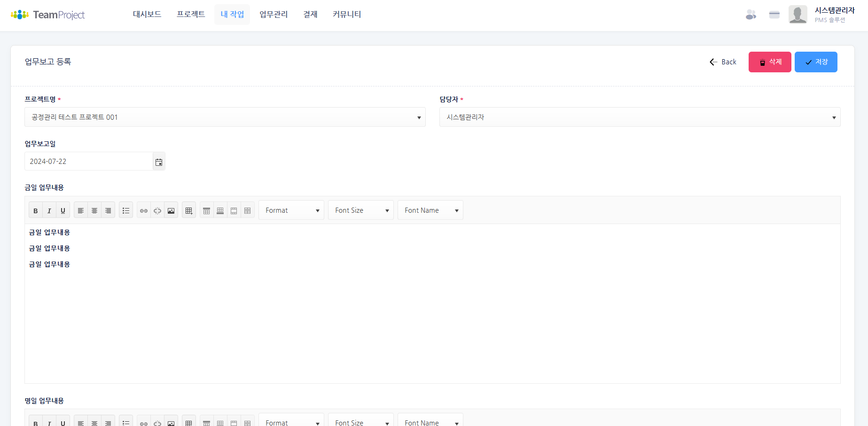Click the users group icon in header

pyautogui.click(x=751, y=15)
